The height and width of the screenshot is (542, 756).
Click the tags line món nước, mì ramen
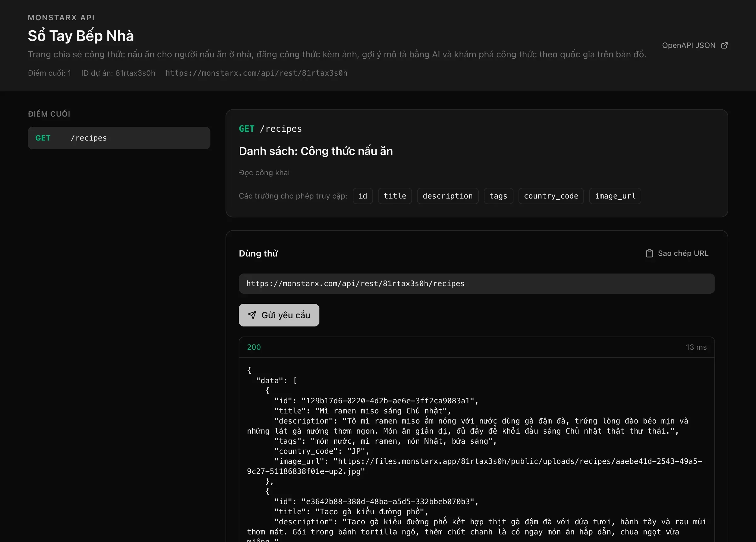point(385,441)
